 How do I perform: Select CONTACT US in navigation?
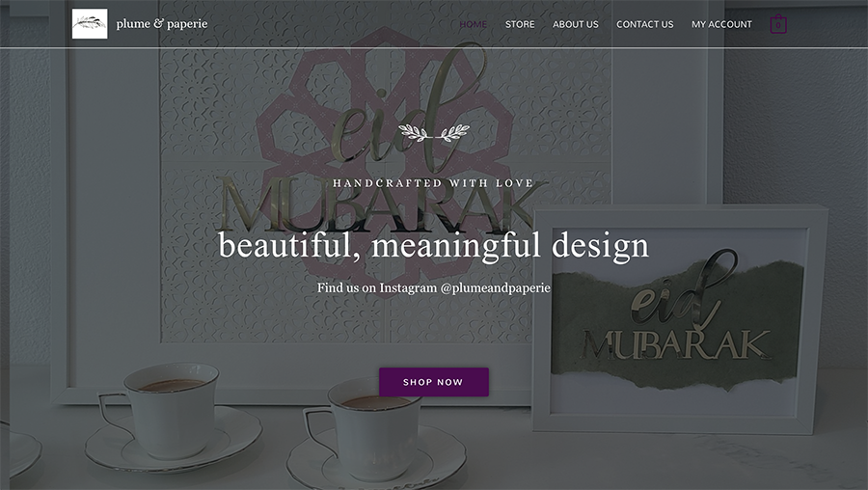coord(645,24)
